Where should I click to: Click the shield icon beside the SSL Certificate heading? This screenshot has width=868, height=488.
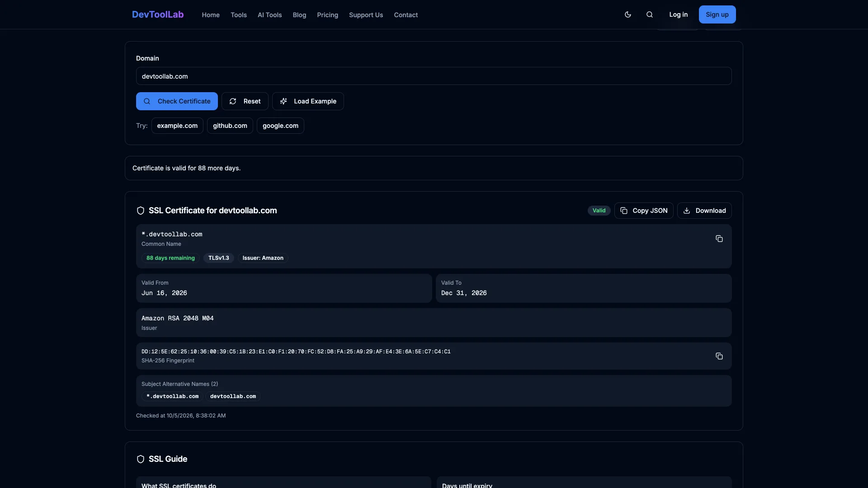coord(141,211)
